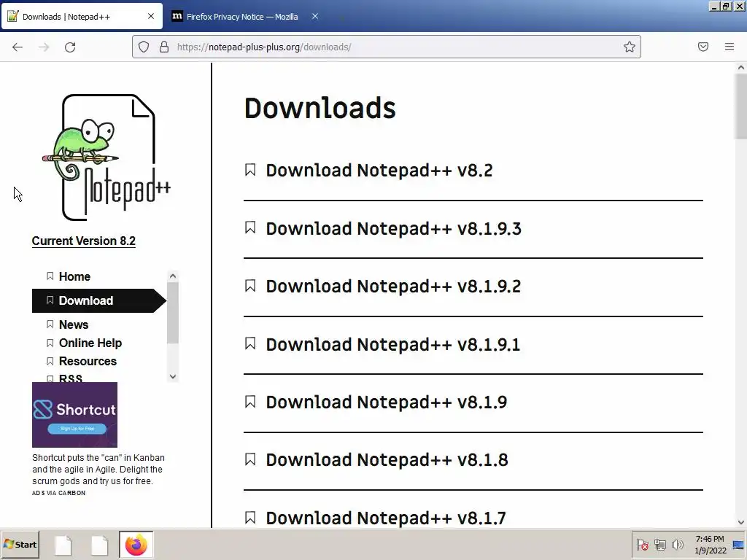Viewport: 747px width, 560px height.
Task: Click the sidebar menu scroll down arrow
Action: click(173, 376)
